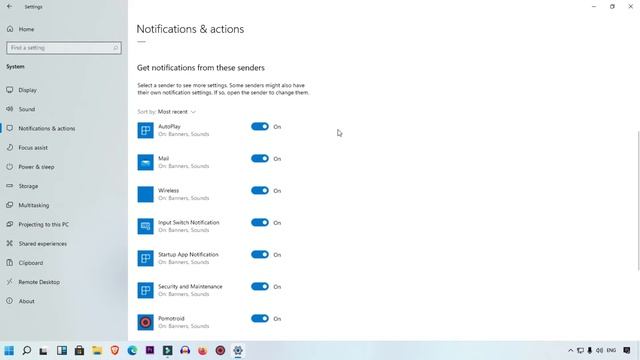Open the green arrow app on the taskbar
The image size is (640, 360).
pos(167,350)
